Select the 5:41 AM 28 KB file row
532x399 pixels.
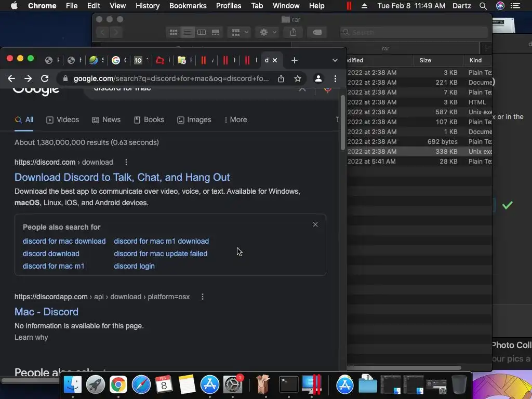(419, 162)
